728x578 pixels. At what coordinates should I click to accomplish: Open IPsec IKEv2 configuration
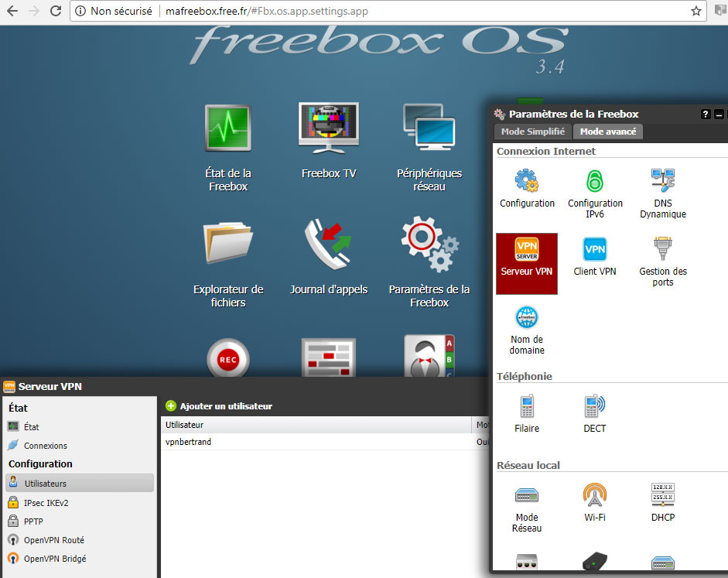point(80,503)
